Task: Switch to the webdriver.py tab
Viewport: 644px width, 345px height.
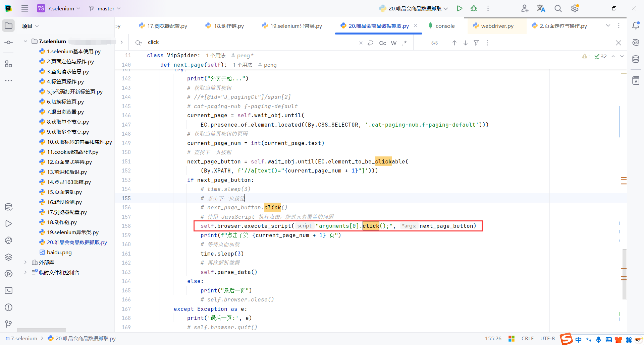Action: [493, 26]
